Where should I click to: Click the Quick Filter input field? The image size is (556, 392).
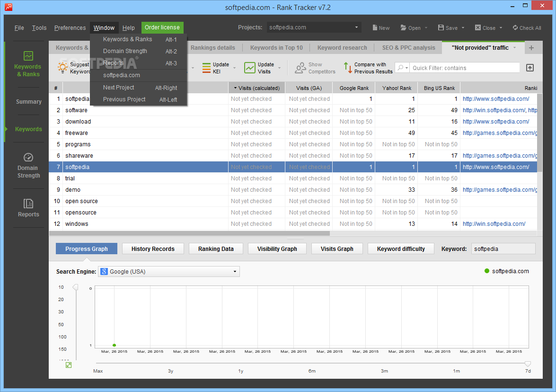coord(465,68)
